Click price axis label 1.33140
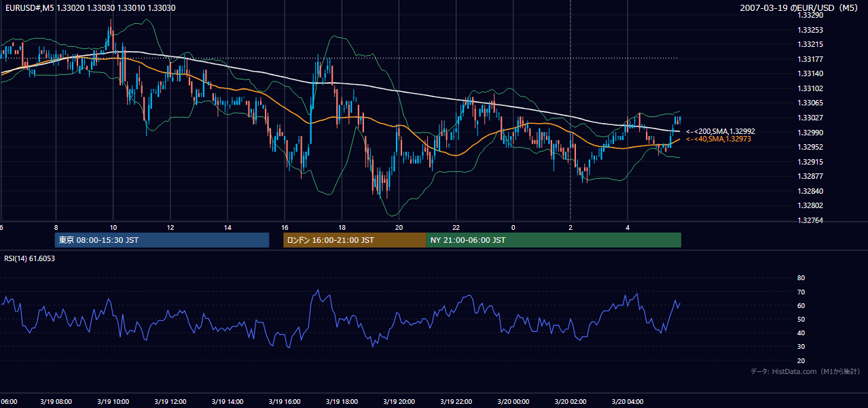This screenshot has width=868, height=408. [809, 73]
